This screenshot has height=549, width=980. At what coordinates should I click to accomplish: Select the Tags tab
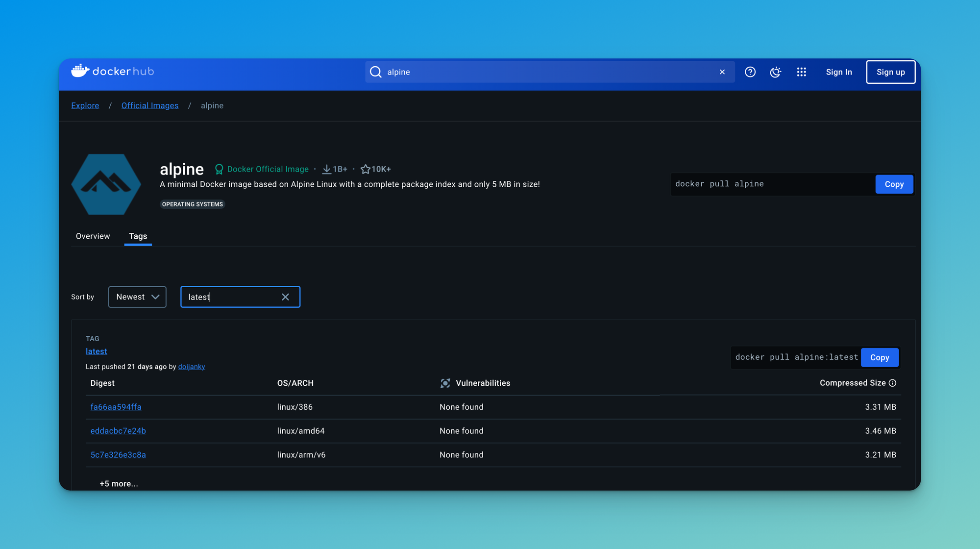(x=138, y=236)
